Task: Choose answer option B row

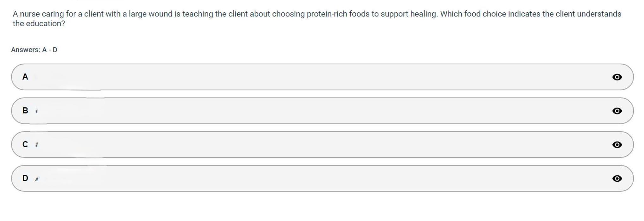Action: point(316,111)
